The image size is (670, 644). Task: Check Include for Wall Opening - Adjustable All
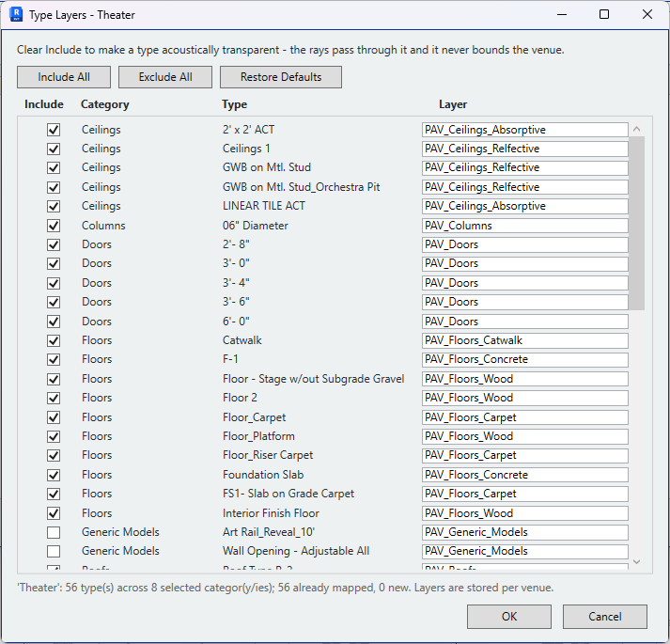tap(54, 551)
